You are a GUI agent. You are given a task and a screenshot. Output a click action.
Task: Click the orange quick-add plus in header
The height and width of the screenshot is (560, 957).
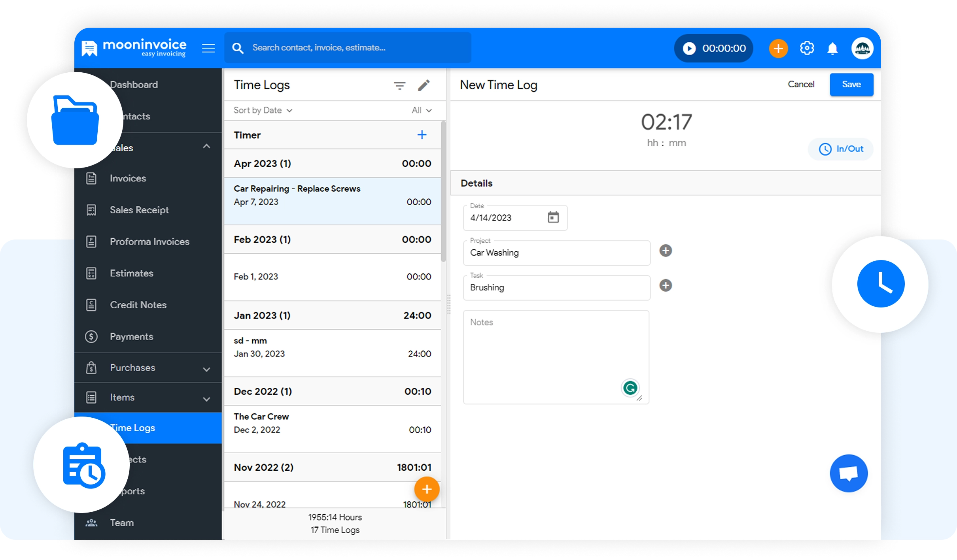(x=778, y=48)
